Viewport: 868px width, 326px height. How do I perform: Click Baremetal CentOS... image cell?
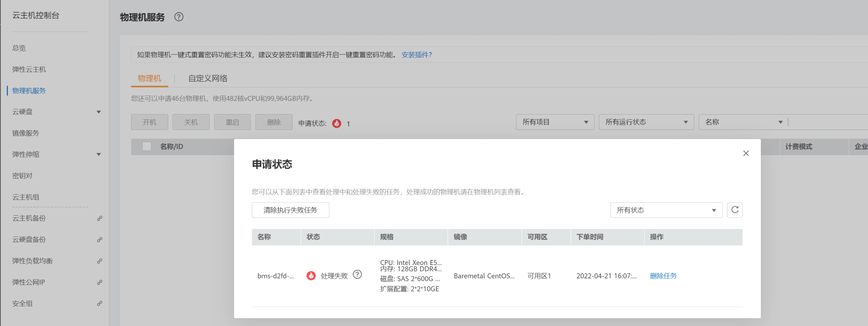pyautogui.click(x=484, y=276)
